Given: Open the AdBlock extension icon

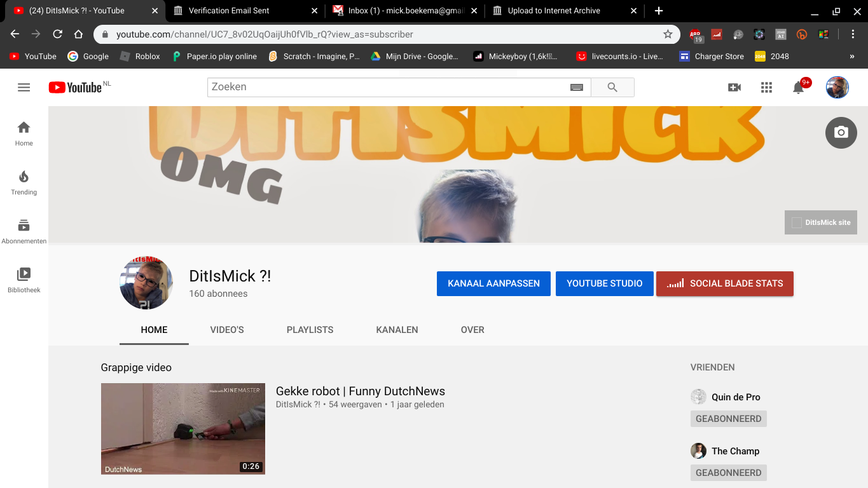Looking at the screenshot, I should coord(696,35).
